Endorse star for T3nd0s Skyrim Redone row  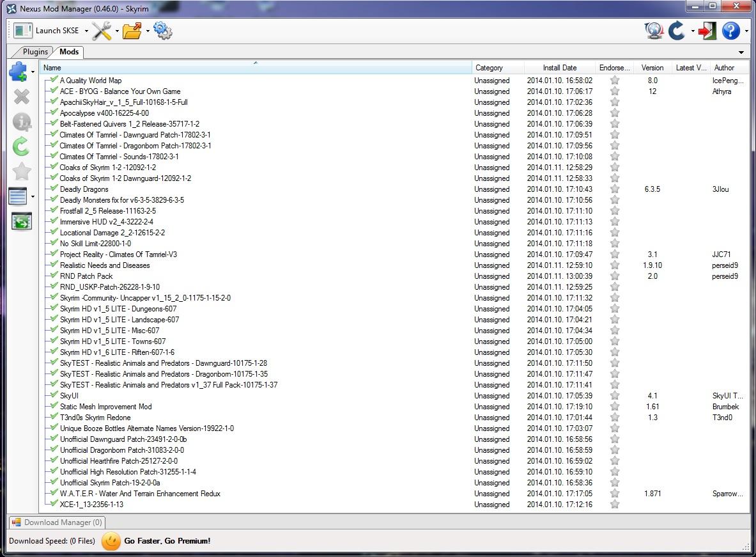pyautogui.click(x=615, y=418)
